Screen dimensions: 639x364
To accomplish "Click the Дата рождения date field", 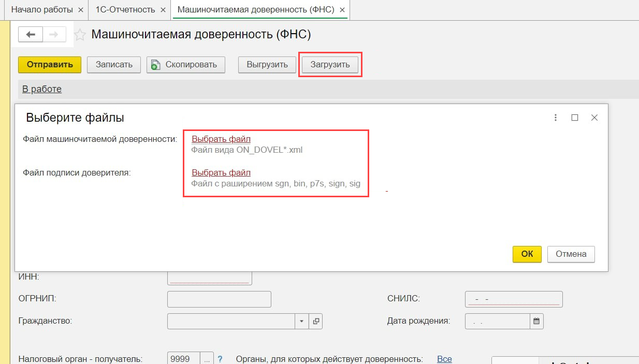I will tap(498, 321).
